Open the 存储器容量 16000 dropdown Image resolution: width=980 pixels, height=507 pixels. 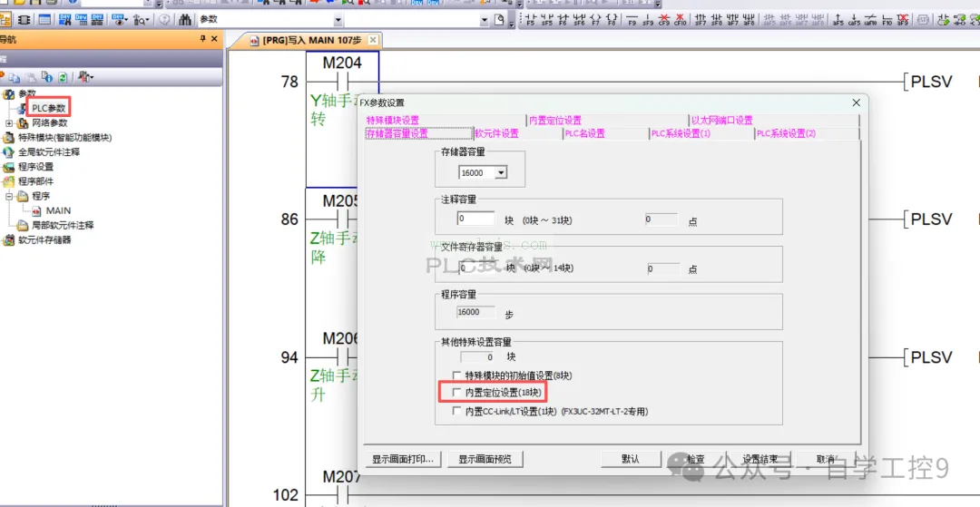tap(501, 173)
